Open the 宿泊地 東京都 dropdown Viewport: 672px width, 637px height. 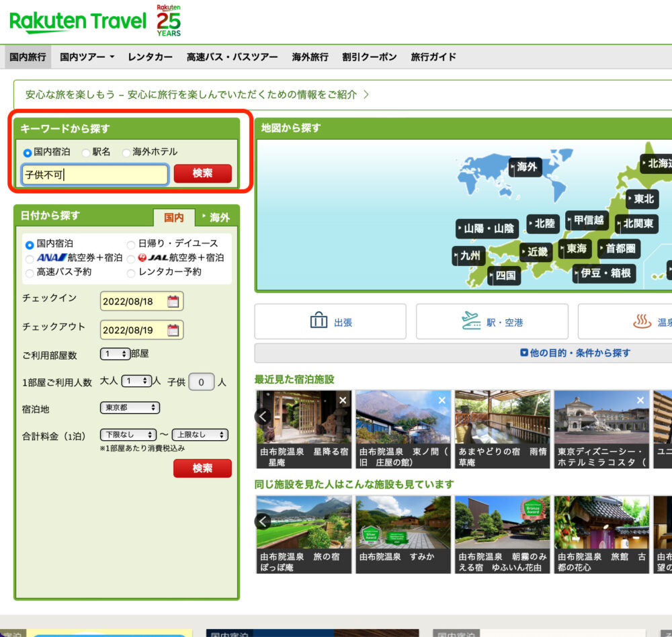point(130,408)
